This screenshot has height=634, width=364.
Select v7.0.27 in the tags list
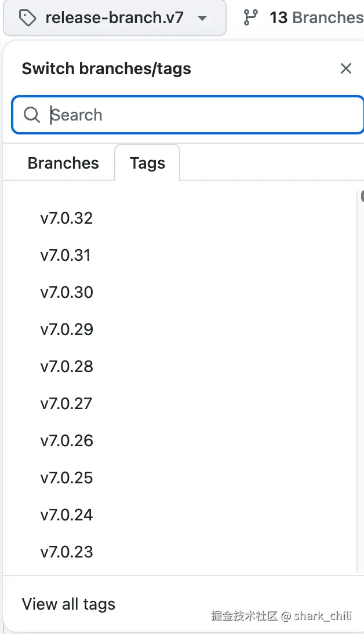66,404
